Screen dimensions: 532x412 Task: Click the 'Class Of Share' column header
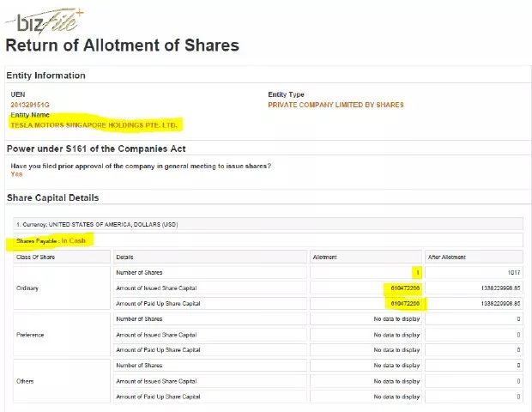point(62,257)
